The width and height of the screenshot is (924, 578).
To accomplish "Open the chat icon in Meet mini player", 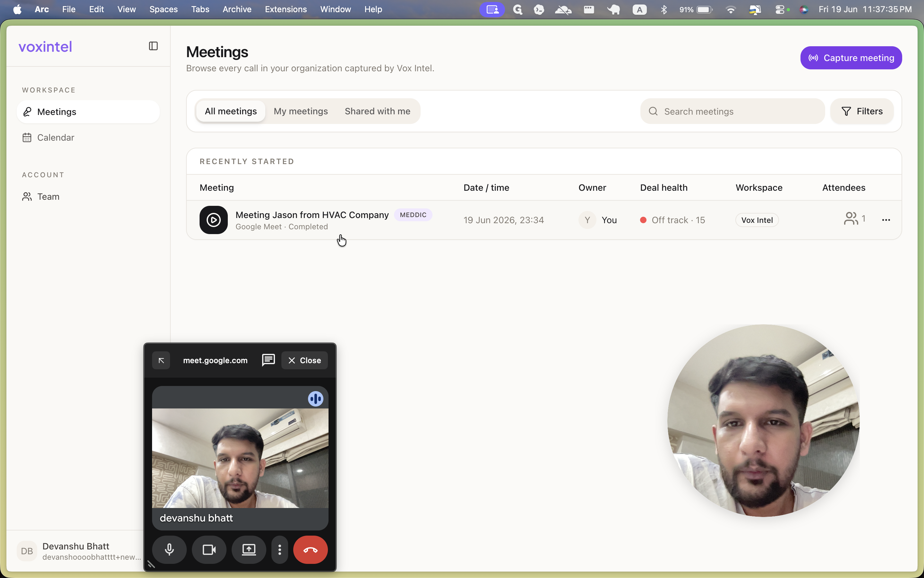I will coord(269,360).
